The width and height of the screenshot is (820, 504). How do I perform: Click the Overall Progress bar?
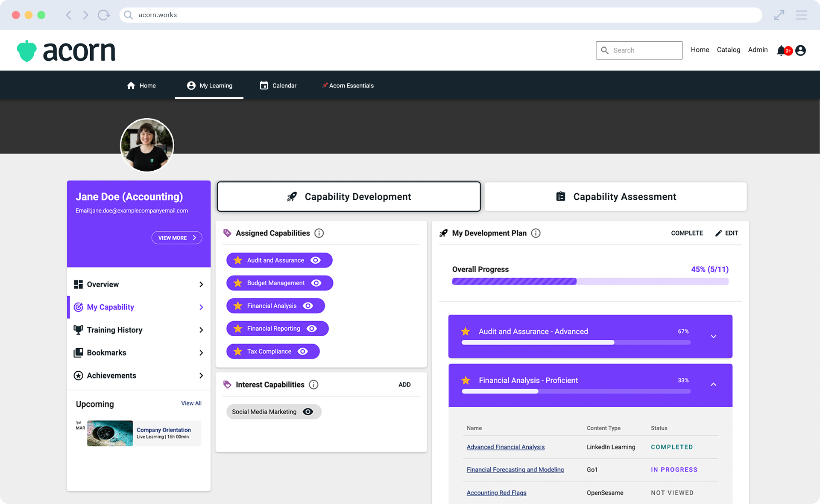click(590, 281)
